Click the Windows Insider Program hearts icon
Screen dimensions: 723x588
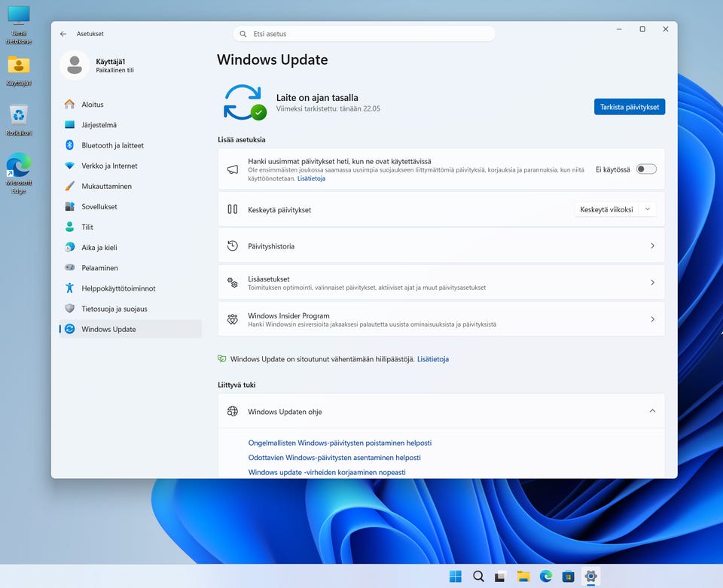click(x=233, y=319)
